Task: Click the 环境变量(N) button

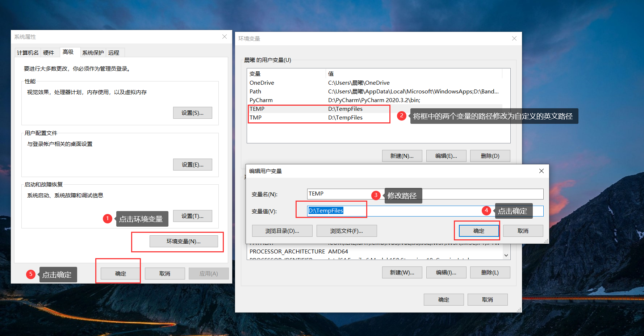Action: pos(184,241)
